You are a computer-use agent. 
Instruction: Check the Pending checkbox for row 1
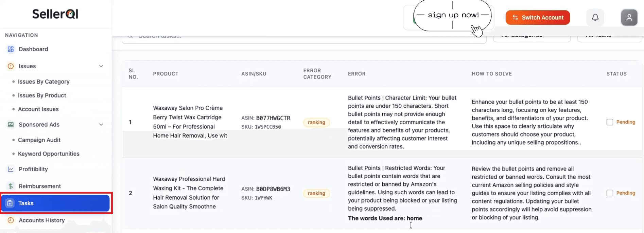(x=610, y=122)
